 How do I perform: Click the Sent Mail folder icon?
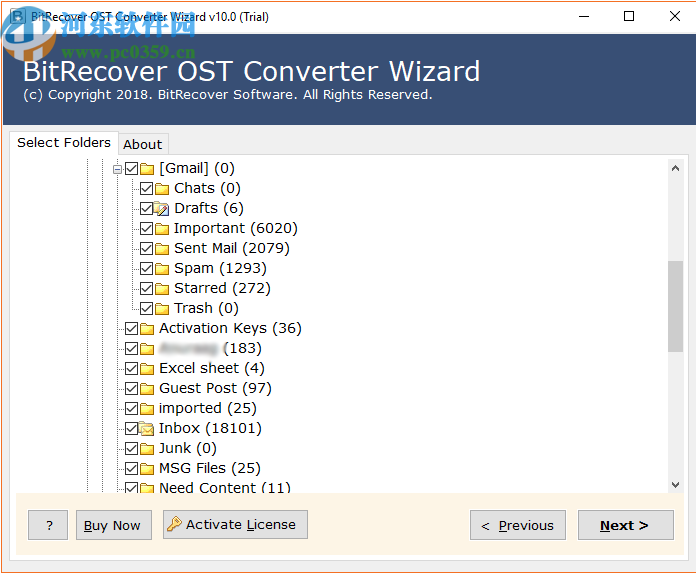point(162,249)
